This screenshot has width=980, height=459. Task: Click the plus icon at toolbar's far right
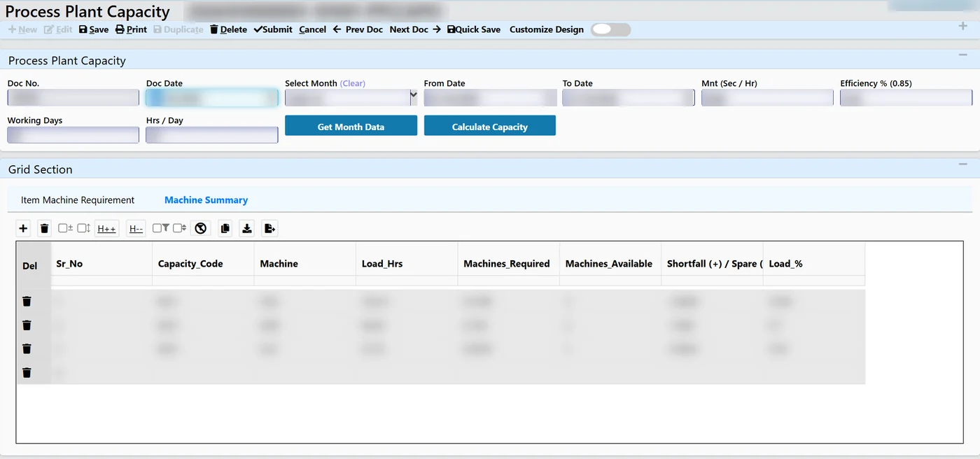[962, 27]
